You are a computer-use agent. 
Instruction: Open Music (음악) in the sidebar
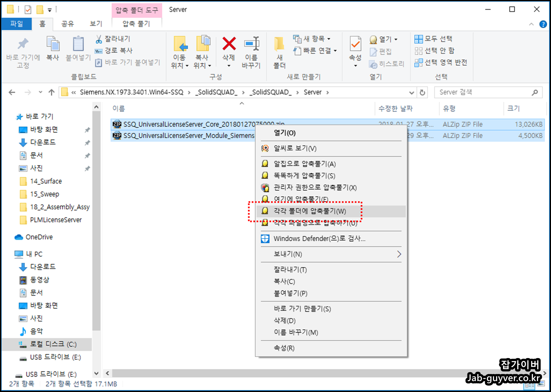tap(31, 331)
